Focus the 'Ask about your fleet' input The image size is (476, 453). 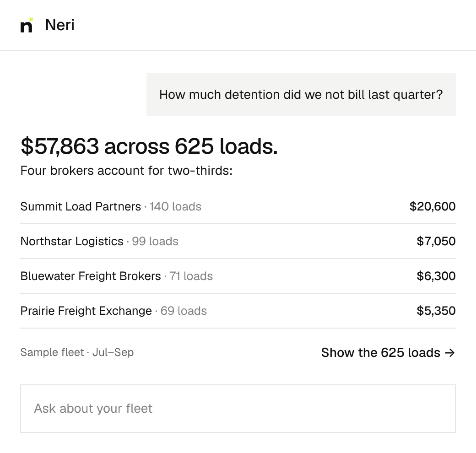pos(238,409)
